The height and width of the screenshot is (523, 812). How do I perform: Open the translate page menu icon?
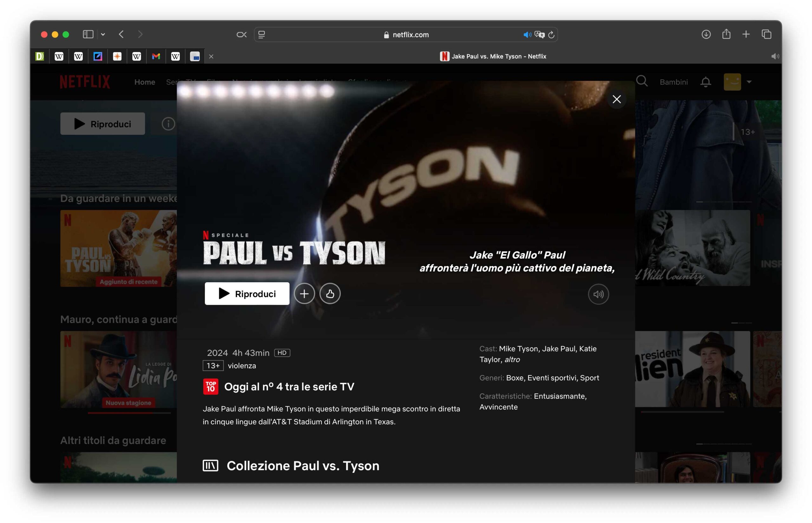(x=539, y=35)
